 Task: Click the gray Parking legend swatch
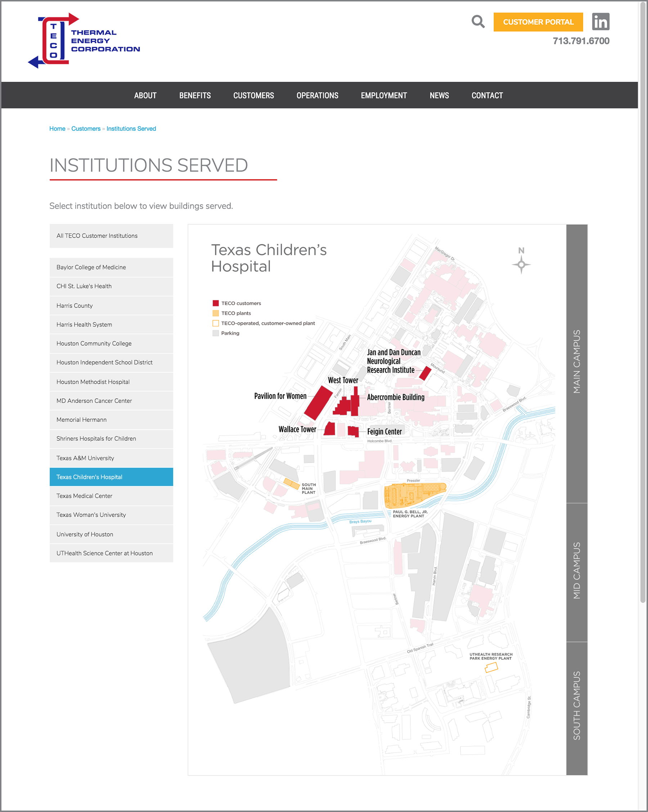tap(216, 333)
